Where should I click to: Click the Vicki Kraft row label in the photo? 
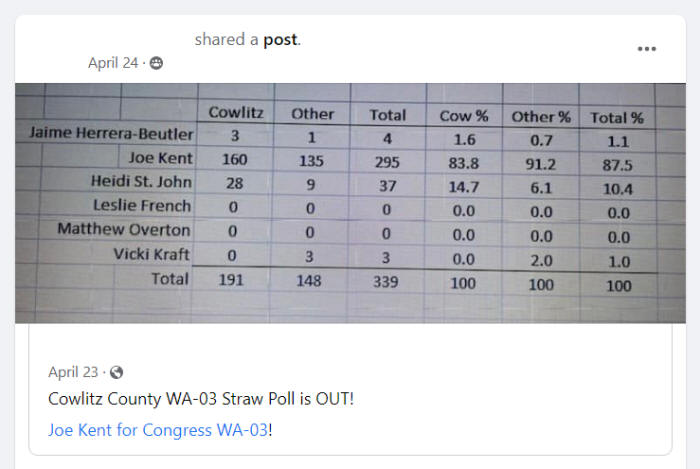[x=152, y=254]
